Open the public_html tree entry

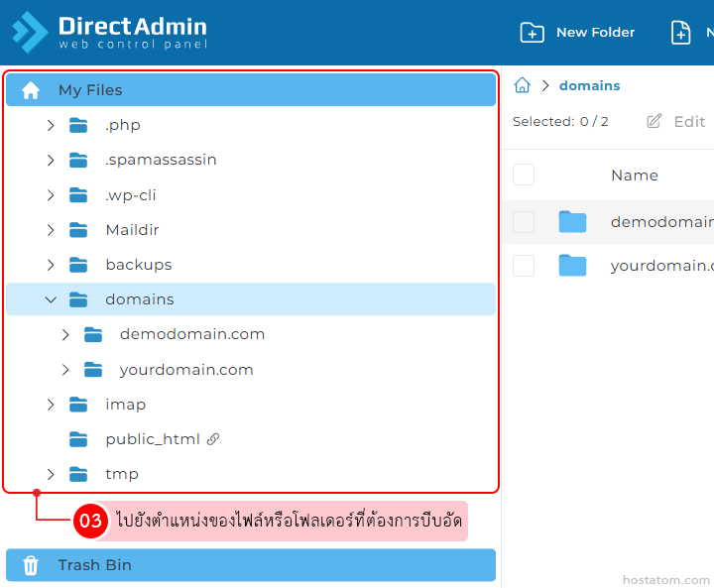pos(153,440)
